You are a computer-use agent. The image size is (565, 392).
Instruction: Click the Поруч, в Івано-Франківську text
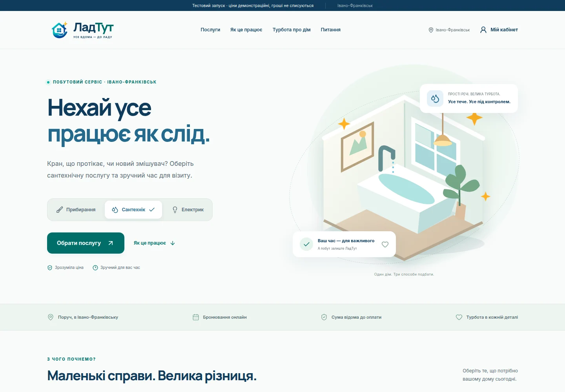pos(88,317)
